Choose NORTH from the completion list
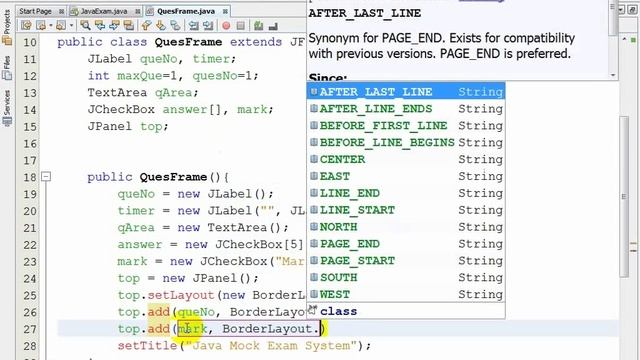640x360 pixels. pyautogui.click(x=406, y=227)
